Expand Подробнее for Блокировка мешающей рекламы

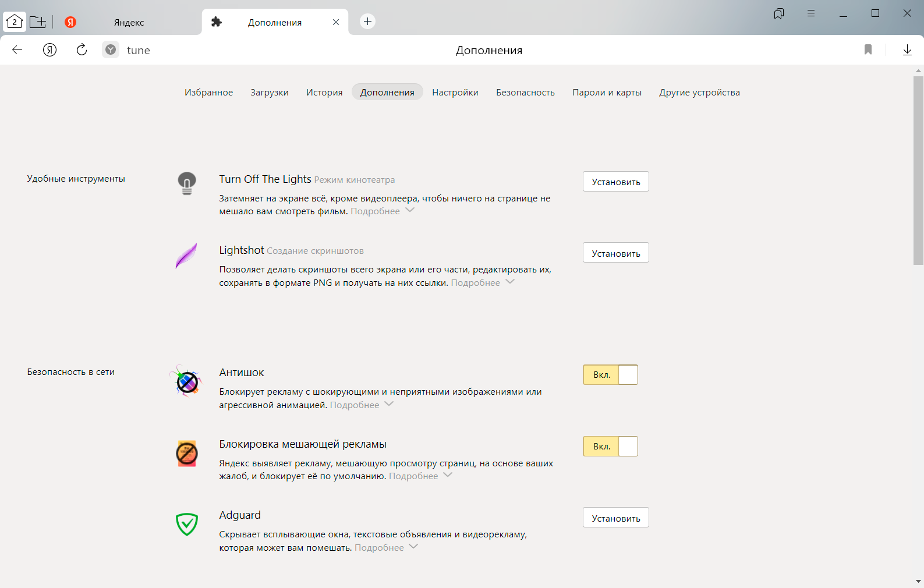(420, 476)
